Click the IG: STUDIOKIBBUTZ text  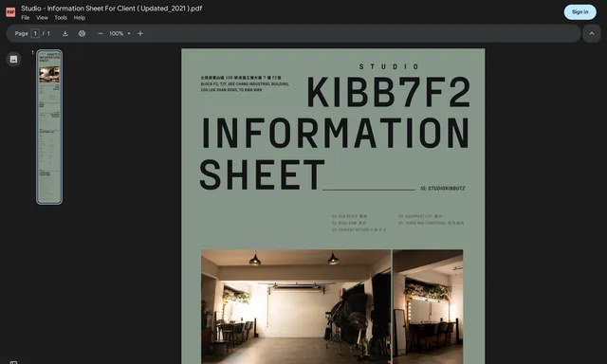(x=443, y=189)
